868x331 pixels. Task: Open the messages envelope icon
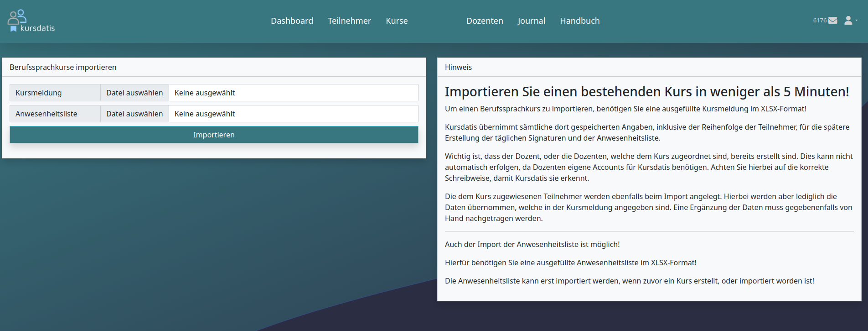[x=832, y=21]
